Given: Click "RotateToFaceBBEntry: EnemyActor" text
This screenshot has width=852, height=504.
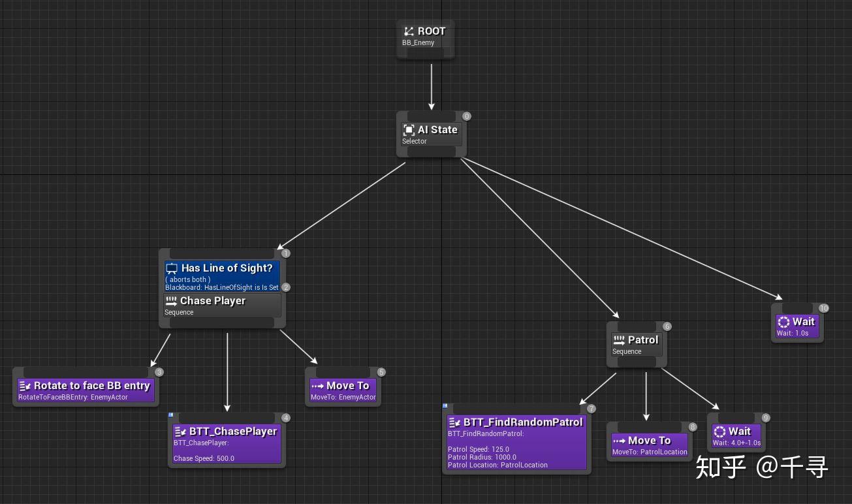Looking at the screenshot, I should 73,398.
